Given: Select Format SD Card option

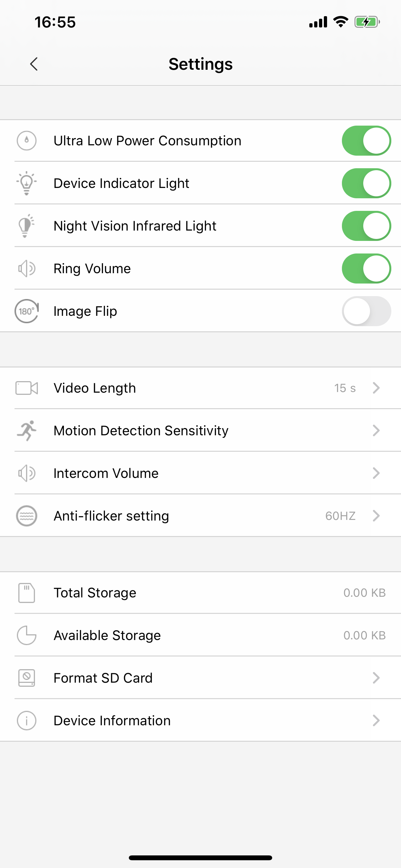Looking at the screenshot, I should 200,677.
